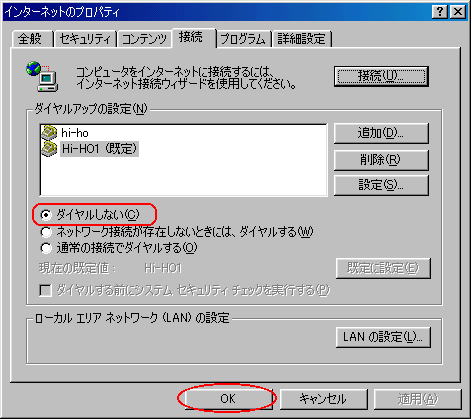This screenshot has height=419, width=472.
Task: Select 通常の接続でダイヤルする radio option
Action: click(46, 248)
